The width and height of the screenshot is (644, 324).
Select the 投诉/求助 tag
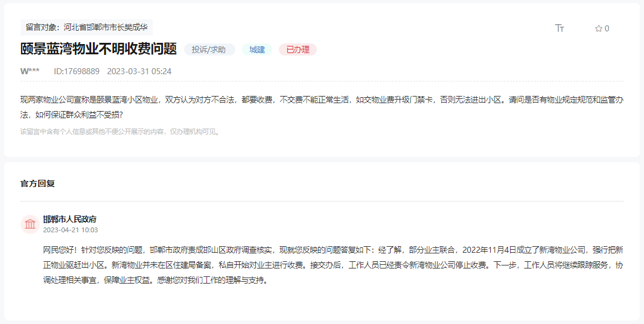[209, 49]
